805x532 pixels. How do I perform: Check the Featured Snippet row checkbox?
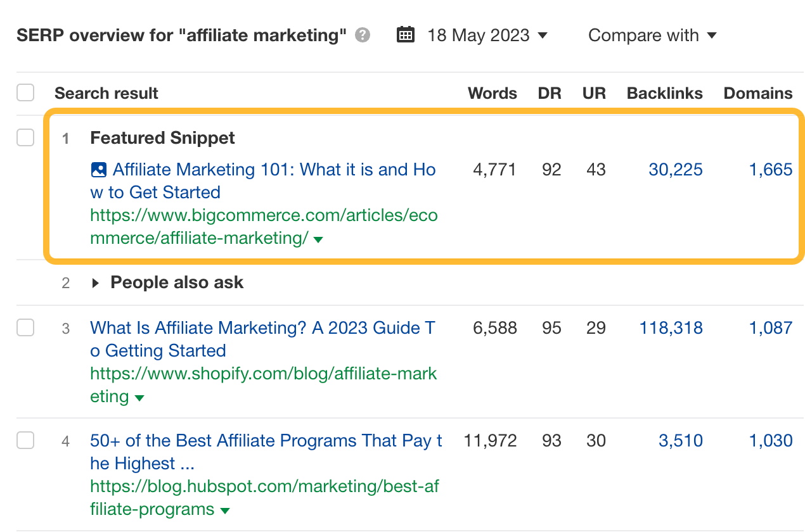[25, 137]
